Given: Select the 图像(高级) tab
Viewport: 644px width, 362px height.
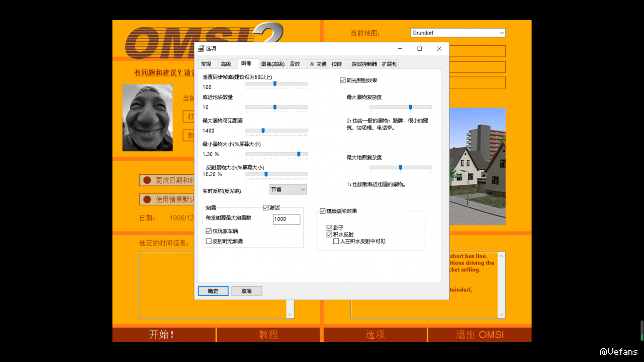Looking at the screenshot, I should 273,64.
